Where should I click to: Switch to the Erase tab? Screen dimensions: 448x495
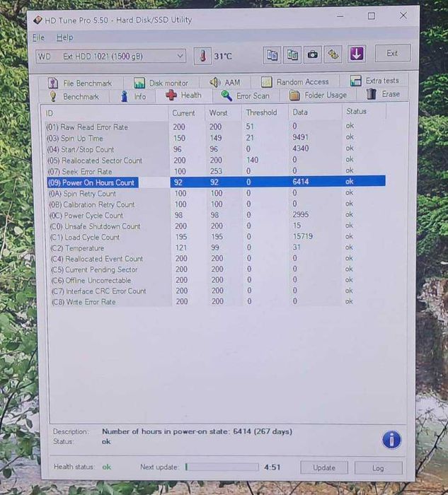(x=383, y=94)
